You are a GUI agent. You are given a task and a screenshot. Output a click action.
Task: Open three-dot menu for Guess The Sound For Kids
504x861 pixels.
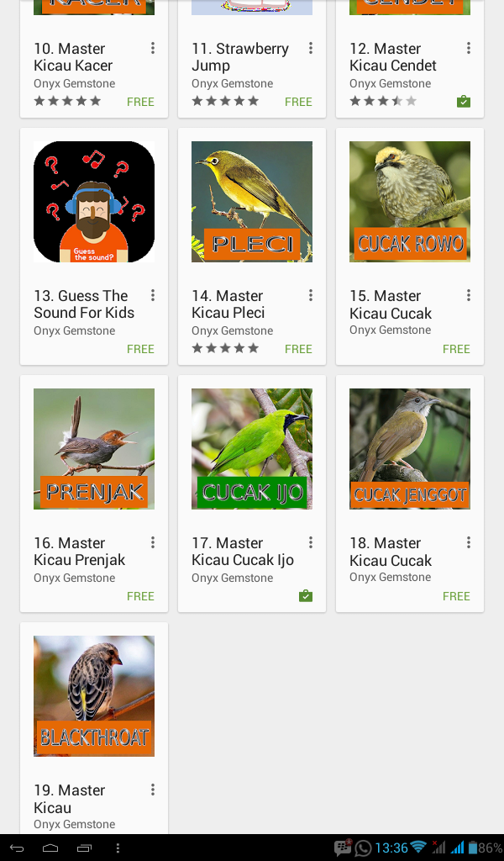pyautogui.click(x=153, y=295)
